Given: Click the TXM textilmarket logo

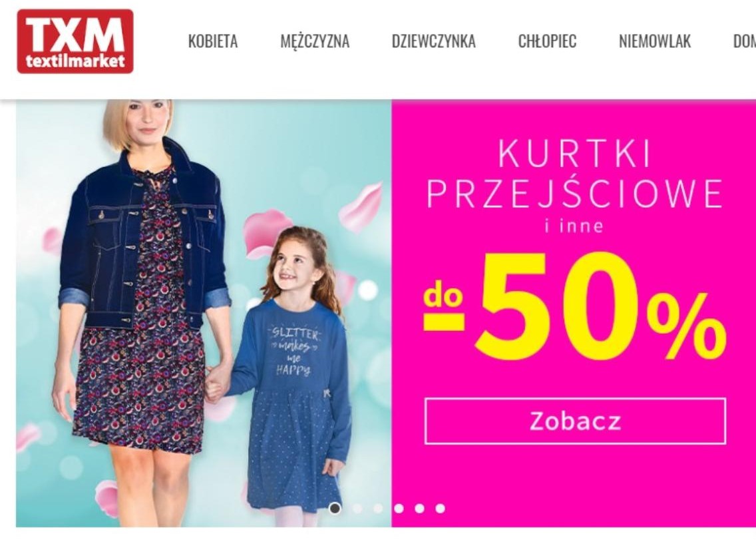Looking at the screenshot, I should pyautogui.click(x=75, y=41).
